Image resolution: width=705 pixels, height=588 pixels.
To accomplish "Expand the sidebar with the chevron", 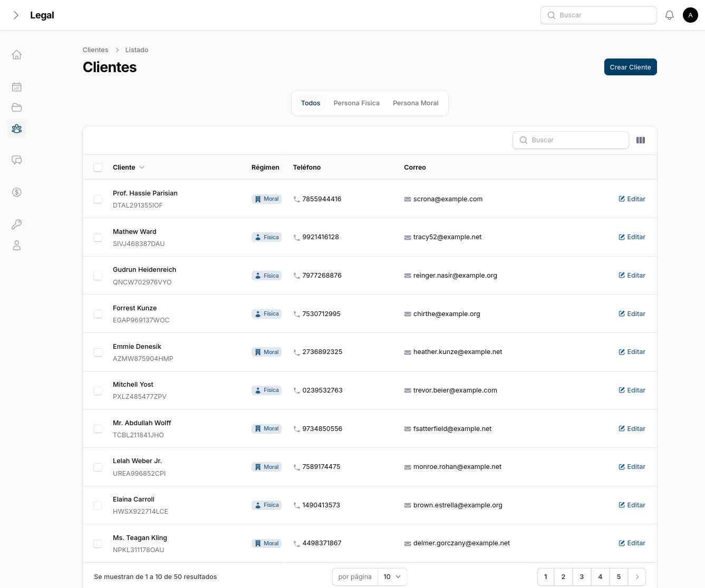I will click(x=16, y=15).
